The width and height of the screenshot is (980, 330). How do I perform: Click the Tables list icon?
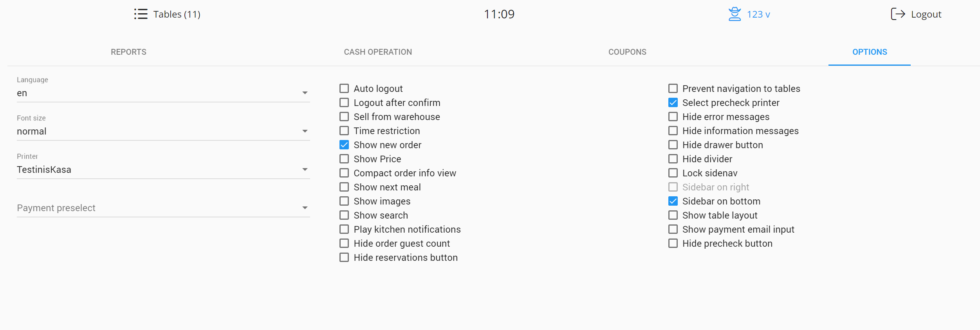pyautogui.click(x=141, y=14)
